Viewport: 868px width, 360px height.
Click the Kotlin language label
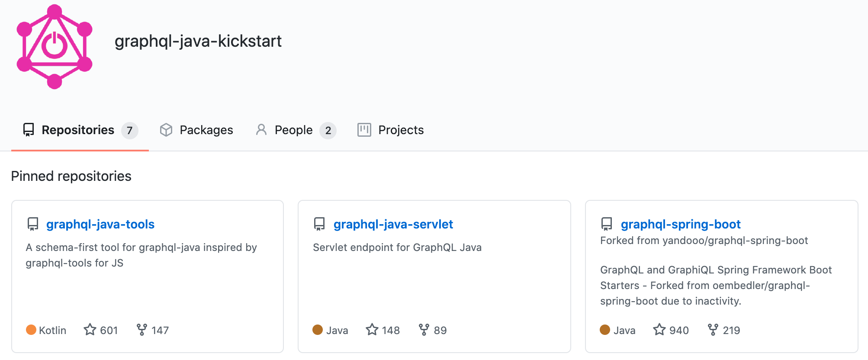coord(52,331)
